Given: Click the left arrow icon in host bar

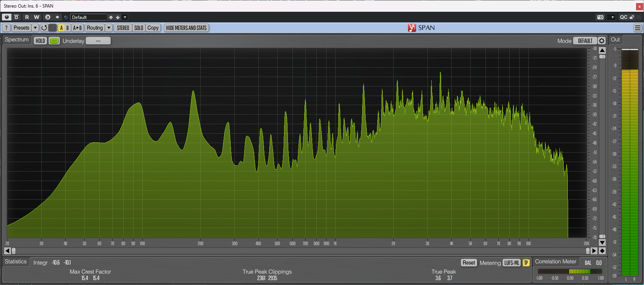Looking at the screenshot, I should point(57,17).
